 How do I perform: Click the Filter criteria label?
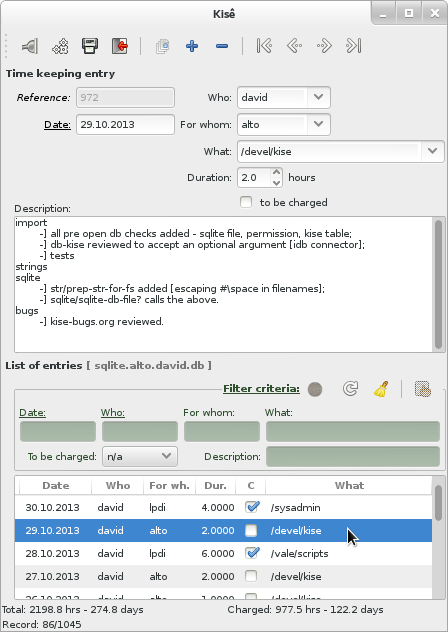261,389
